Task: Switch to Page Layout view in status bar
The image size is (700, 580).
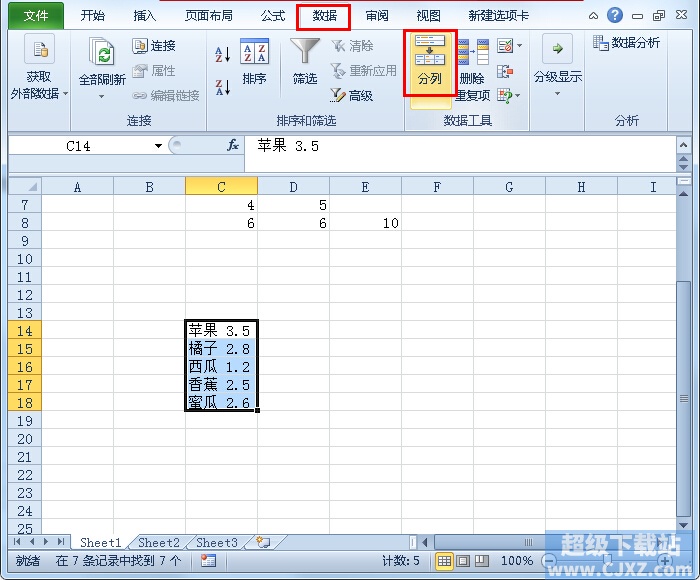Action: [463, 561]
